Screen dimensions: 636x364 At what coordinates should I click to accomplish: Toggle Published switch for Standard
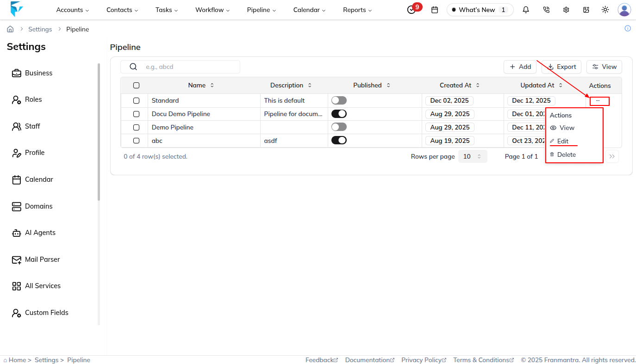click(339, 100)
